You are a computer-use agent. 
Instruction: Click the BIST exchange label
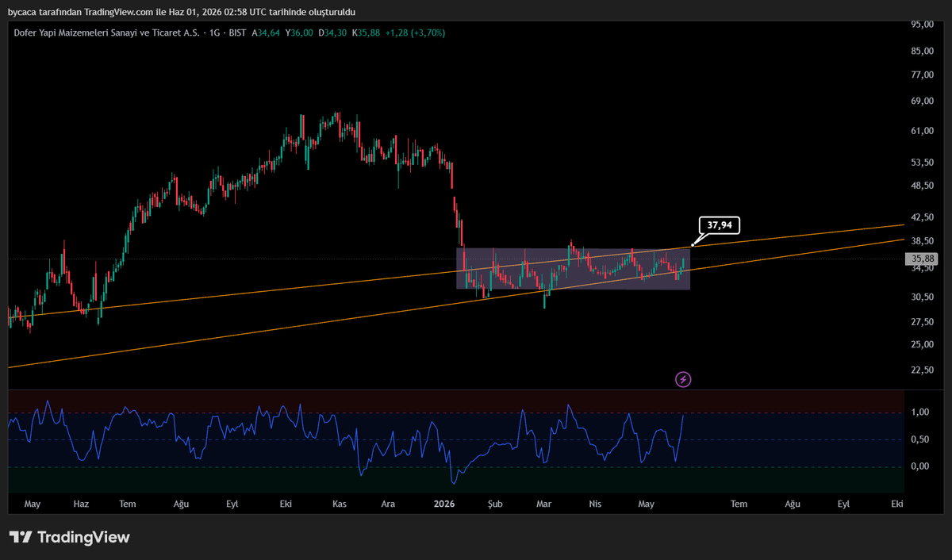[x=236, y=33]
